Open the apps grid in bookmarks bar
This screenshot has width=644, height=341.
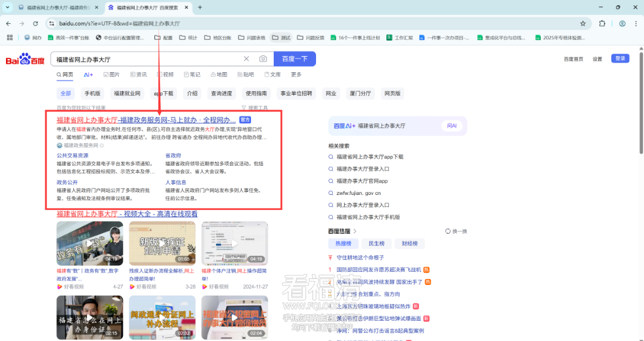tap(10, 38)
